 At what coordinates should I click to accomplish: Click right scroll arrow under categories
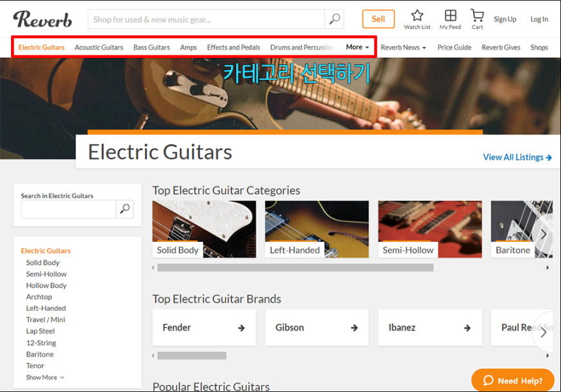547,268
